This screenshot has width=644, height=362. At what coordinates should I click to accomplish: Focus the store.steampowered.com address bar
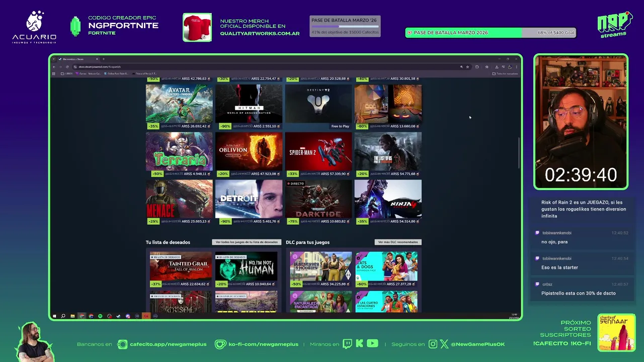267,67
